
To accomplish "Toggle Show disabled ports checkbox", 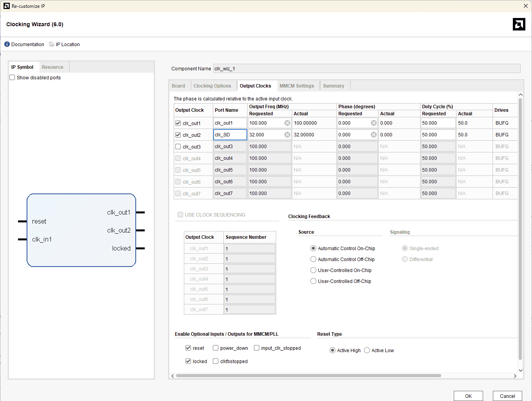I will 13,78.
